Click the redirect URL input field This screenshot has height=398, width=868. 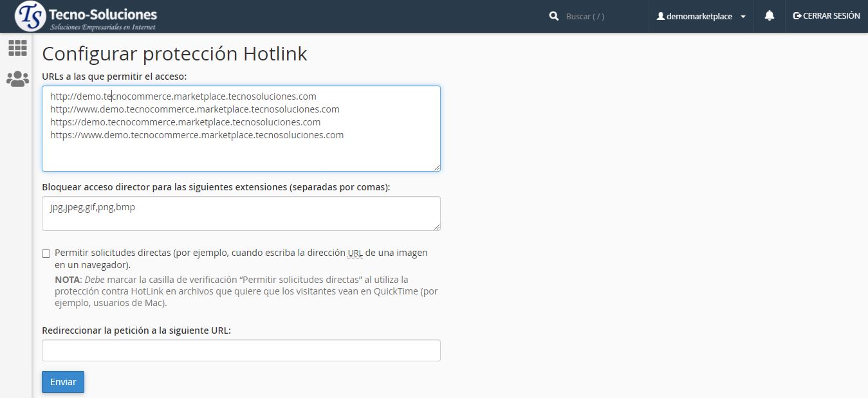[x=241, y=350]
